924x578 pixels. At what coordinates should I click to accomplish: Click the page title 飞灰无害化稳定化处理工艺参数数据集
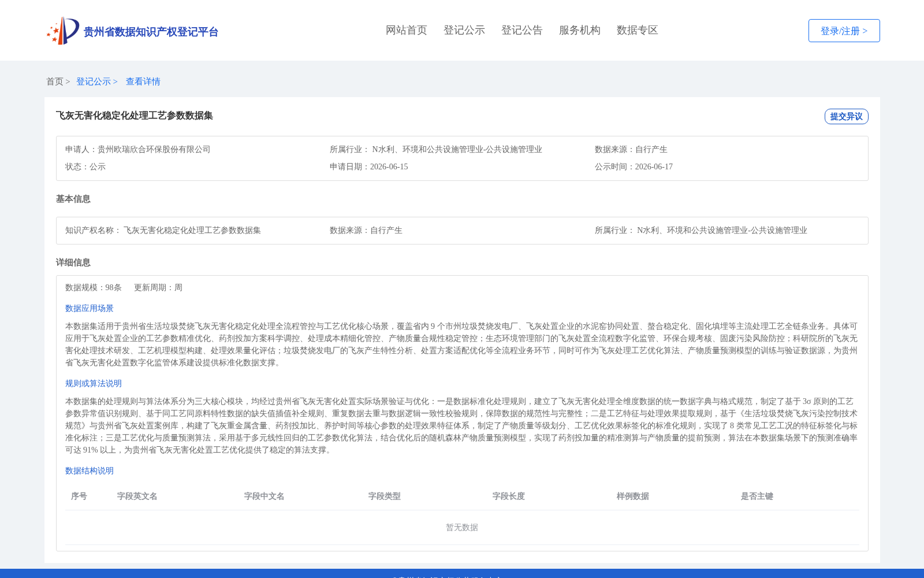135,116
